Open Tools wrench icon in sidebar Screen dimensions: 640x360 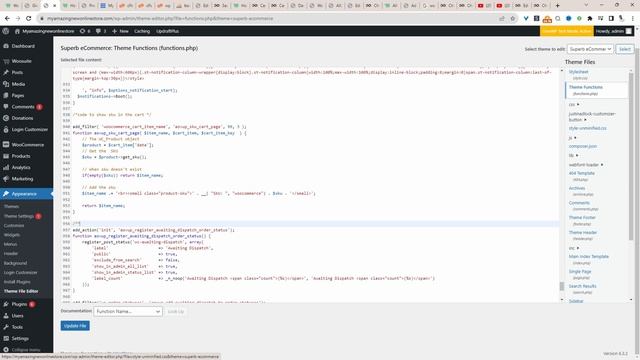6,327
